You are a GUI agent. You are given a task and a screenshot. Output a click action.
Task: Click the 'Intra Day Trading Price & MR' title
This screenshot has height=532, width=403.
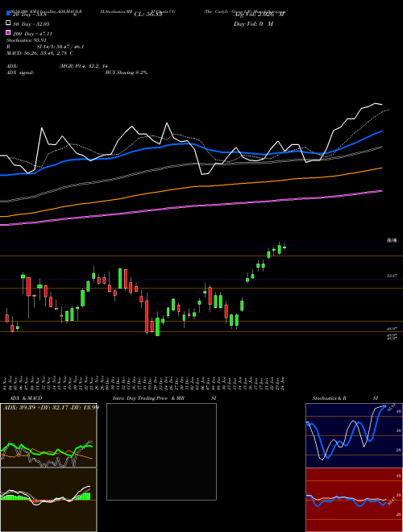(x=148, y=398)
